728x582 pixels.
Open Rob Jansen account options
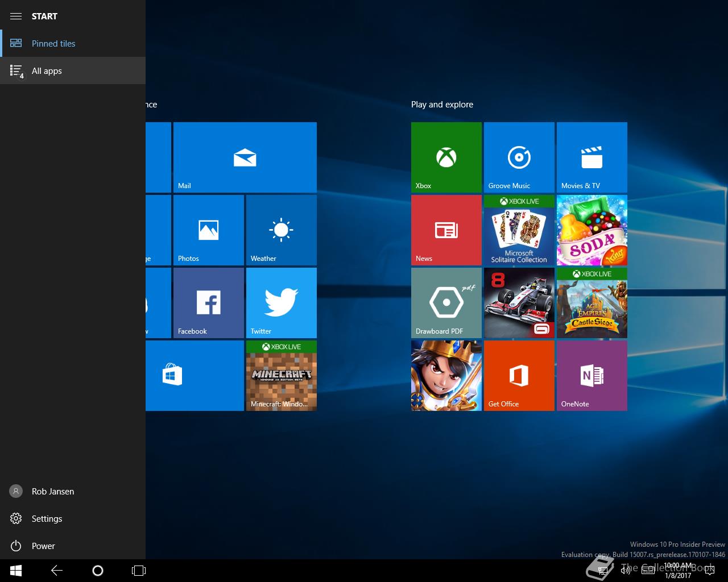73,491
